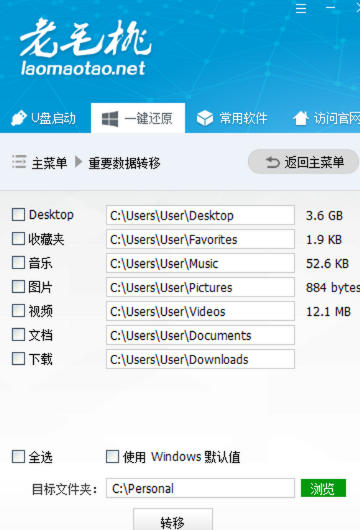Click the list icon beside 主菜单

point(19,162)
